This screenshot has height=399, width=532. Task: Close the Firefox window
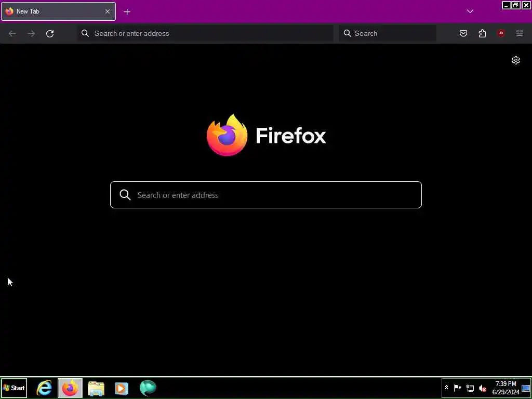[x=526, y=5]
